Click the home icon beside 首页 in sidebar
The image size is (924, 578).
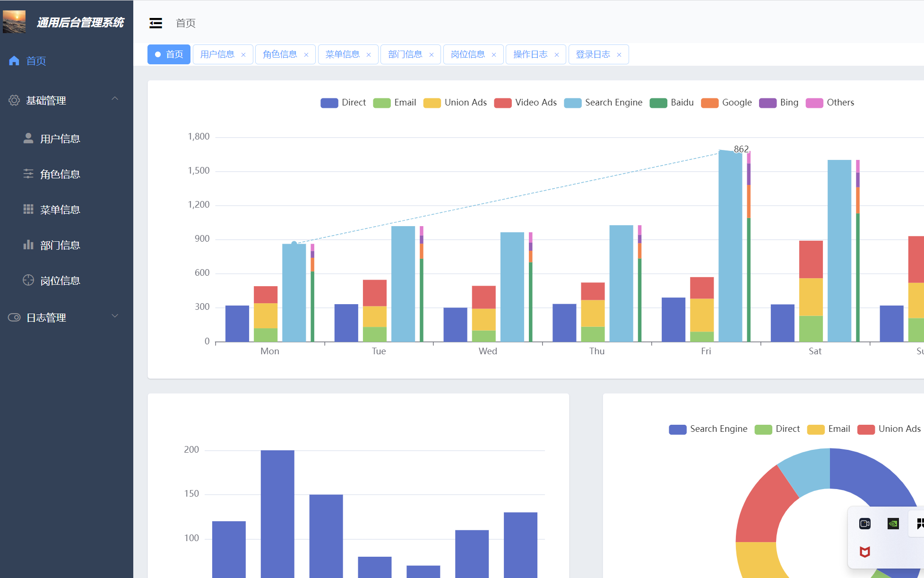(14, 61)
